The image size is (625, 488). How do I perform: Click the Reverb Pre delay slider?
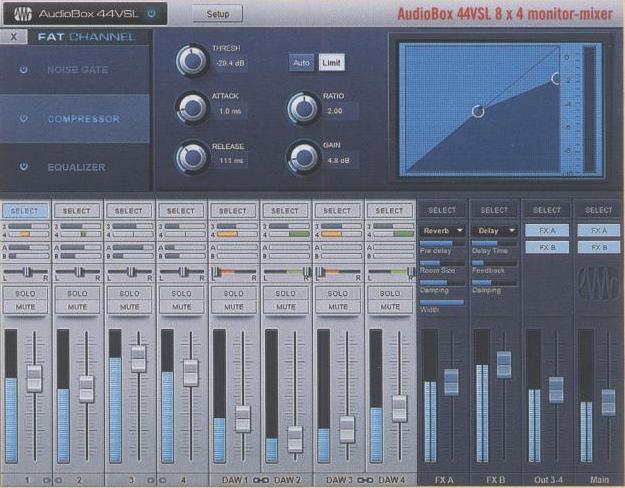click(x=442, y=243)
